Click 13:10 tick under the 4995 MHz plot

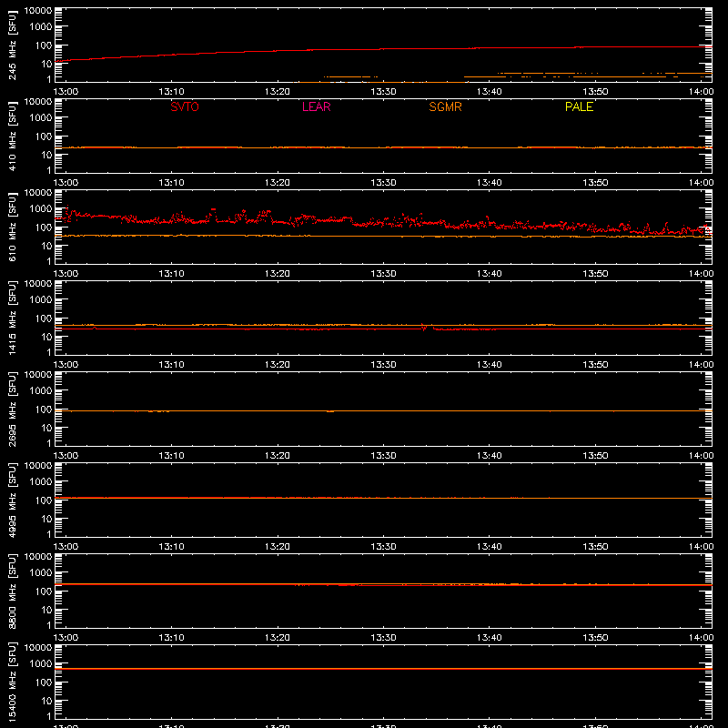pyautogui.click(x=171, y=547)
